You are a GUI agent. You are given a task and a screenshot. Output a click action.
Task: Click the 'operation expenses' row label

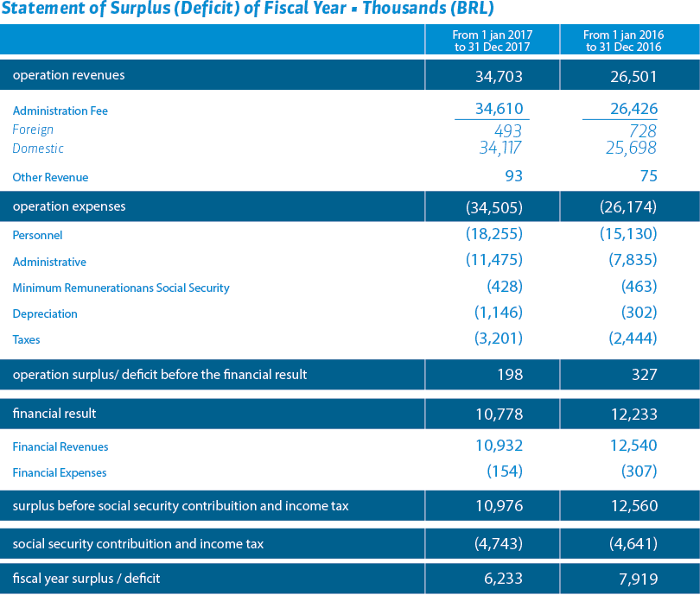click(x=69, y=206)
